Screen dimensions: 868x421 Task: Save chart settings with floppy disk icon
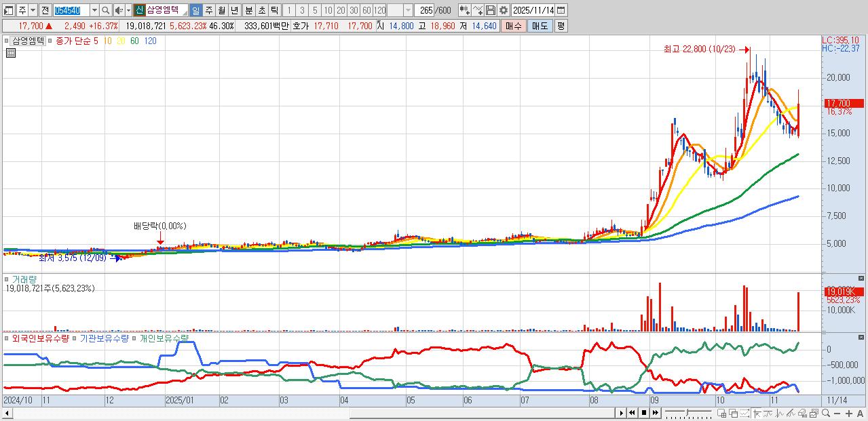(491, 10)
